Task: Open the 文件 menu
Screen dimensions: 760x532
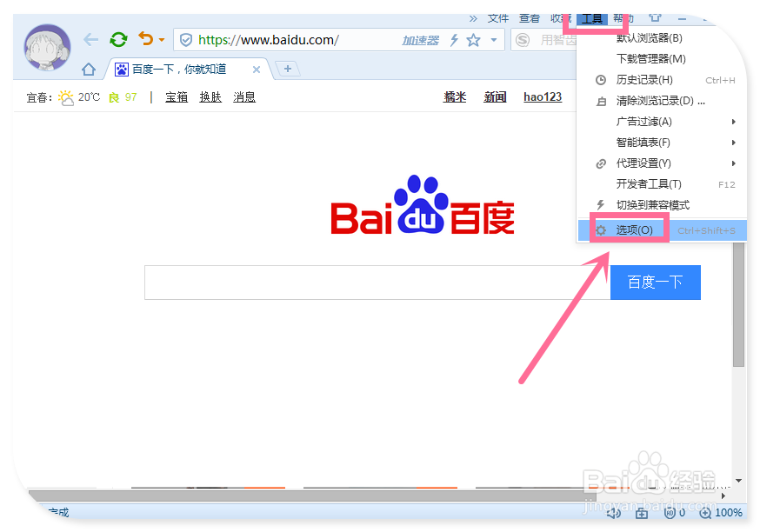Action: pyautogui.click(x=498, y=18)
